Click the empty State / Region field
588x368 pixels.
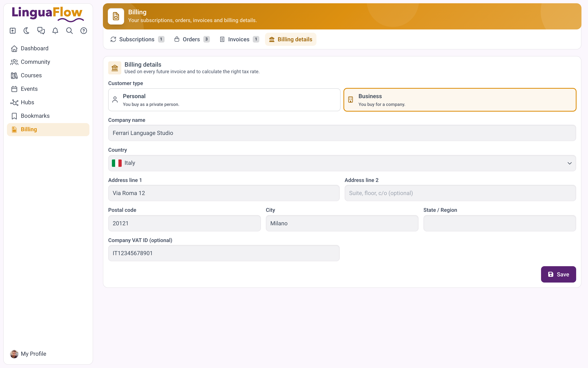click(500, 223)
